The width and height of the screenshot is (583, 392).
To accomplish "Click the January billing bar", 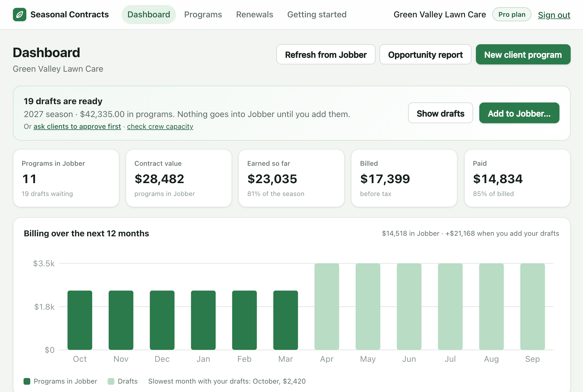I will point(203,320).
